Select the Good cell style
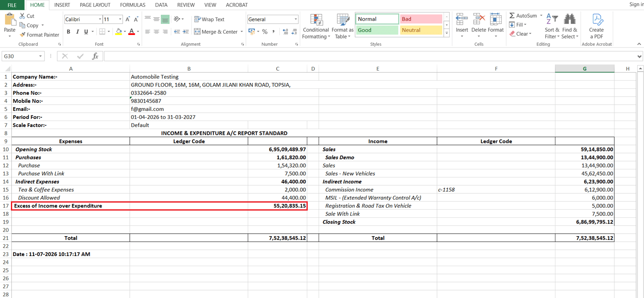Viewport: 644px width, 298px height. point(377,30)
